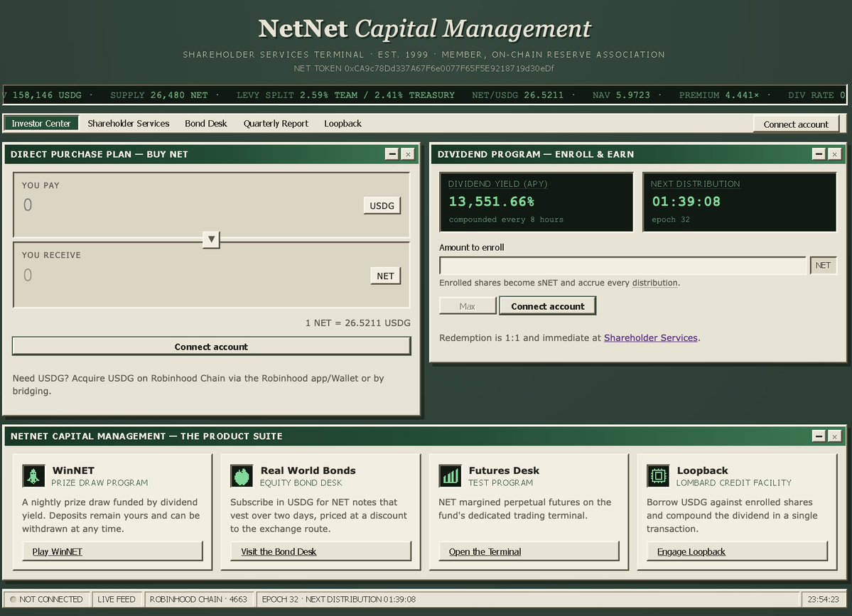Open the Loopback tab
The image size is (852, 616).
coord(343,124)
